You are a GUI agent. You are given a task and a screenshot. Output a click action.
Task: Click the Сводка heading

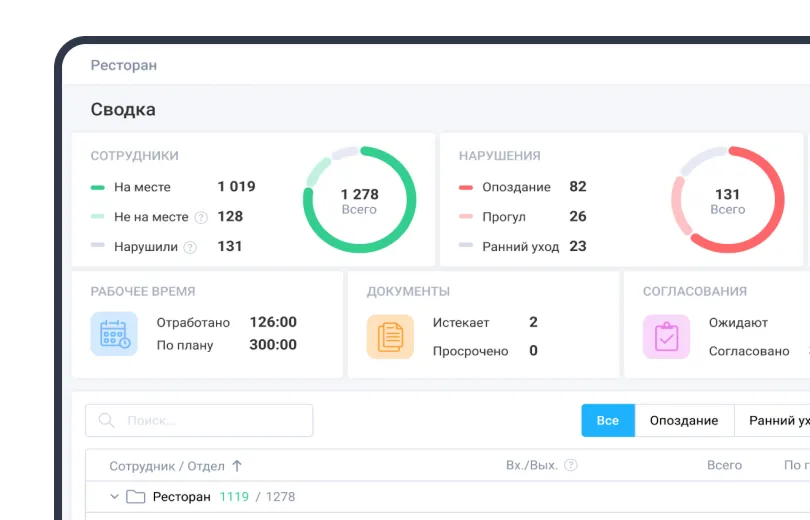(x=123, y=109)
